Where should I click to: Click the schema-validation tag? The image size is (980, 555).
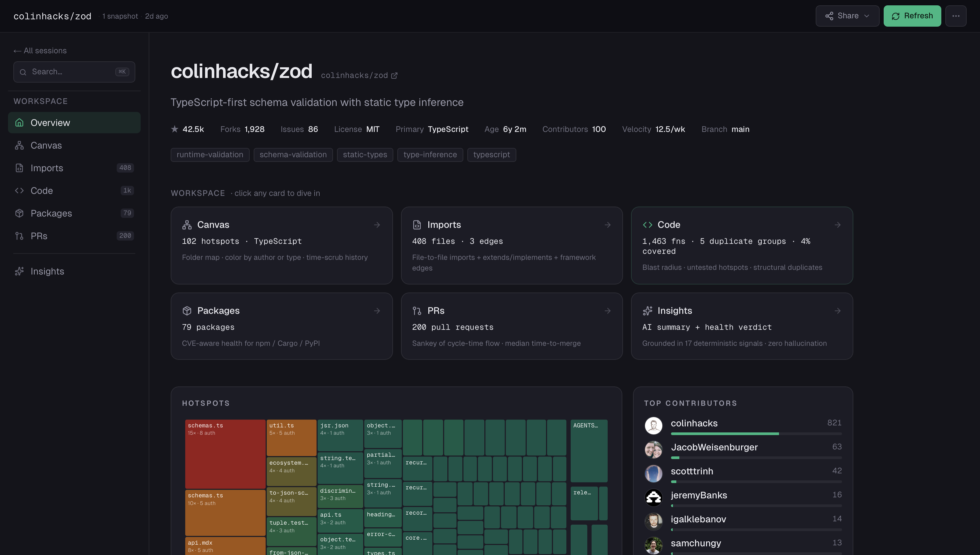(x=293, y=155)
